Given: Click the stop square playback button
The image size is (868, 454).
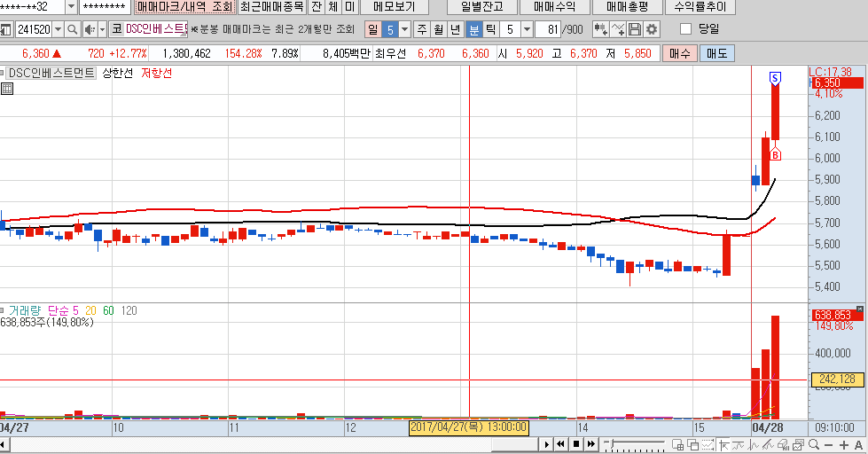Looking at the screenshot, I should (x=575, y=444).
